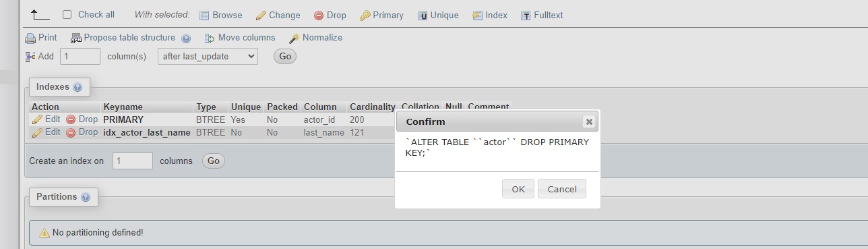Click Go next to Create an index
This screenshot has height=249, width=868.
[214, 161]
